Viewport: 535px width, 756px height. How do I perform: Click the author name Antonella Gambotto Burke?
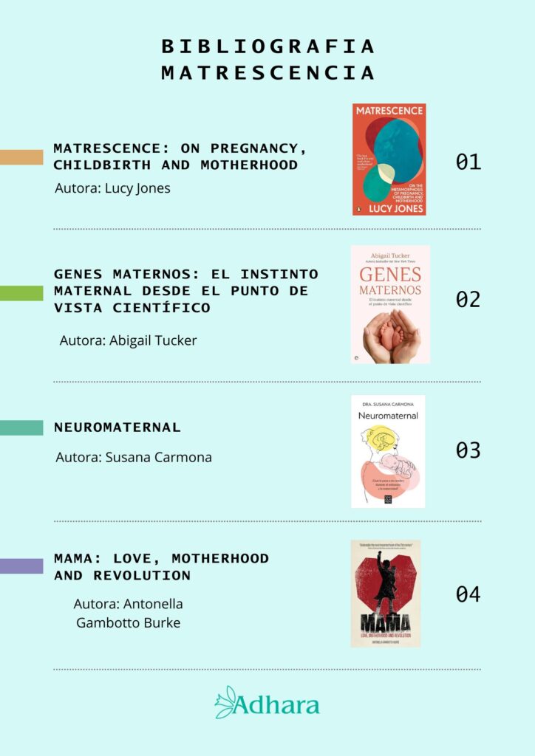tap(129, 613)
